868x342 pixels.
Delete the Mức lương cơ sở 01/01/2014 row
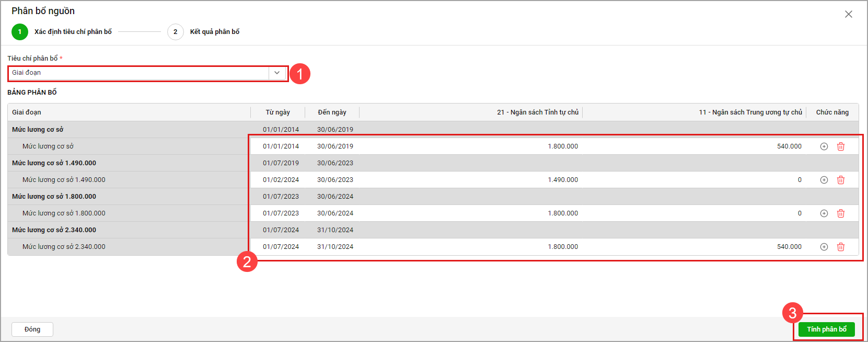pos(840,146)
